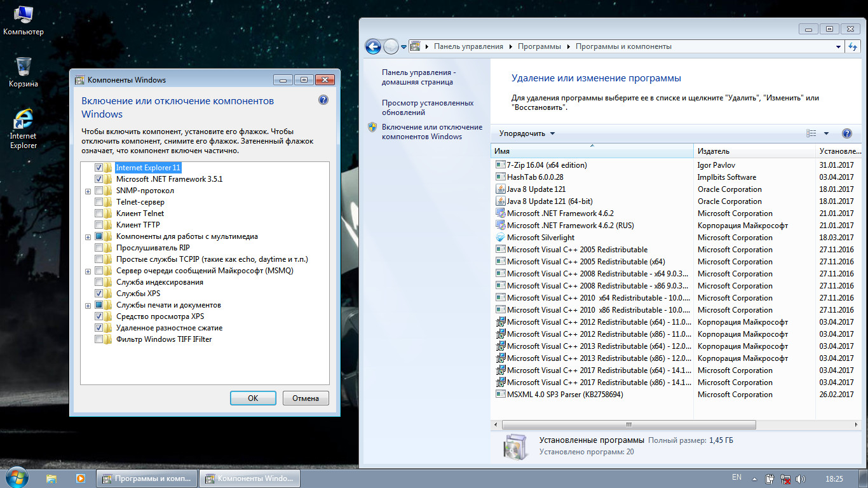Enable Фильтр Windows TIFF IFilter checkbox
This screenshot has width=868, height=488.
(98, 339)
